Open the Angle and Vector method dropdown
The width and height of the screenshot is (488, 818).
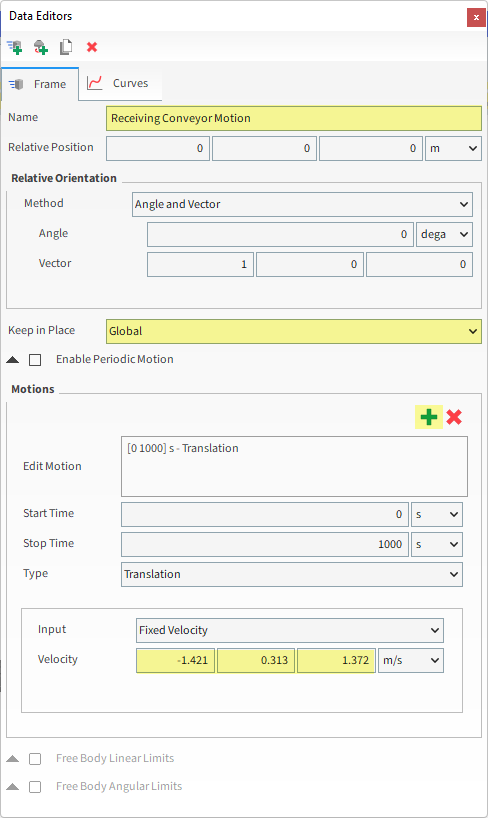coord(302,204)
